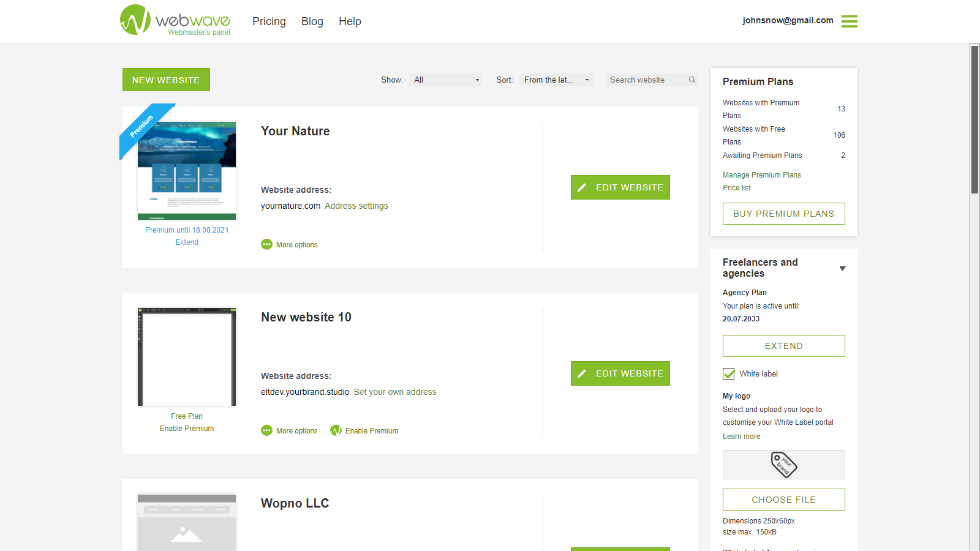This screenshot has height=551, width=980.
Task: Click Set your own address link
Action: (395, 392)
